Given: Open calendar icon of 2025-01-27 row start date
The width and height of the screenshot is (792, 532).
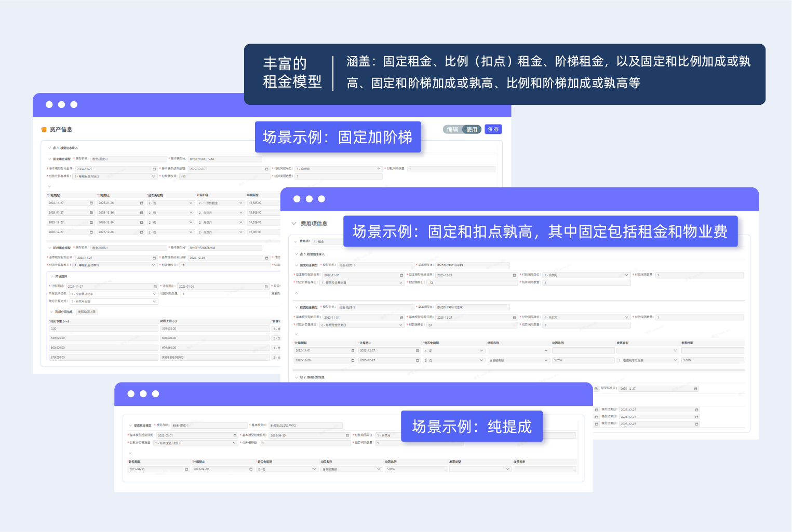Looking at the screenshot, I should click(x=91, y=213).
